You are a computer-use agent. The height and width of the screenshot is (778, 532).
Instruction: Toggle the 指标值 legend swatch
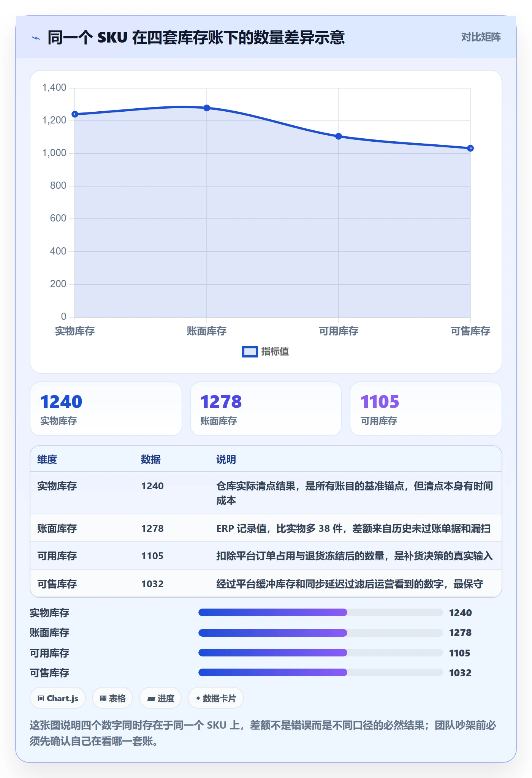[250, 352]
